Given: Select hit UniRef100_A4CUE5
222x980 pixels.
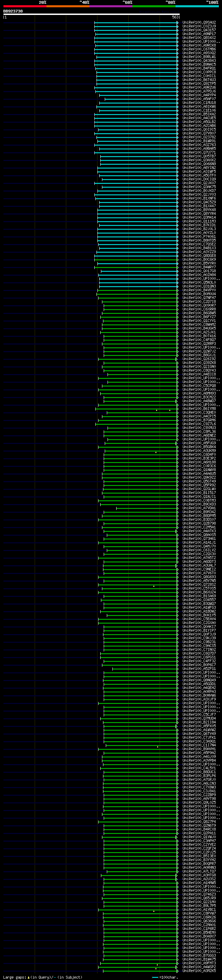Looking at the screenshot, I should click(199, 118).
